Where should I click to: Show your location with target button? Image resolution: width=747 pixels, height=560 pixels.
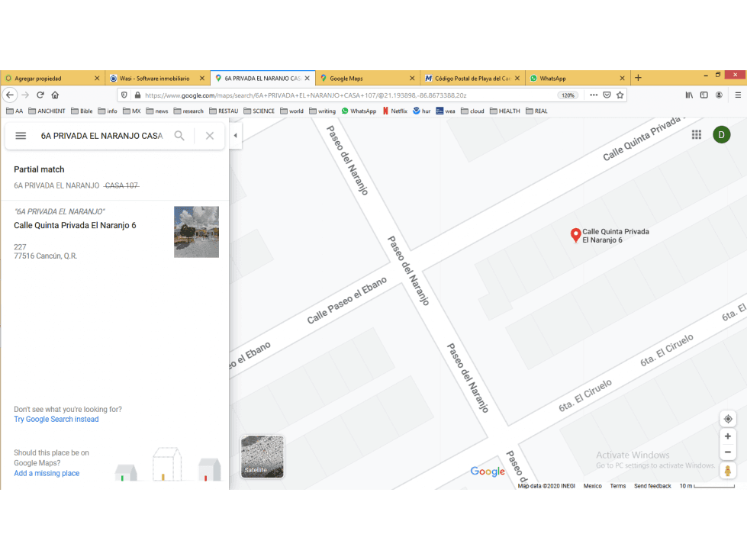728,419
